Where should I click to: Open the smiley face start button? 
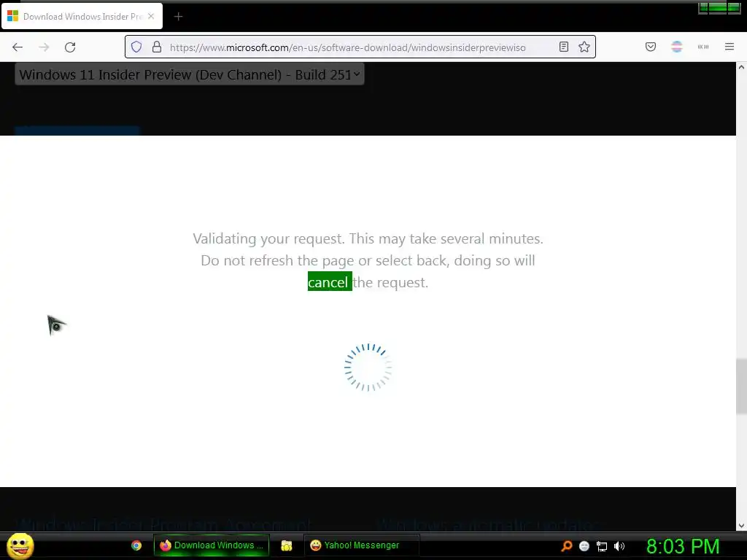pyautogui.click(x=20, y=545)
